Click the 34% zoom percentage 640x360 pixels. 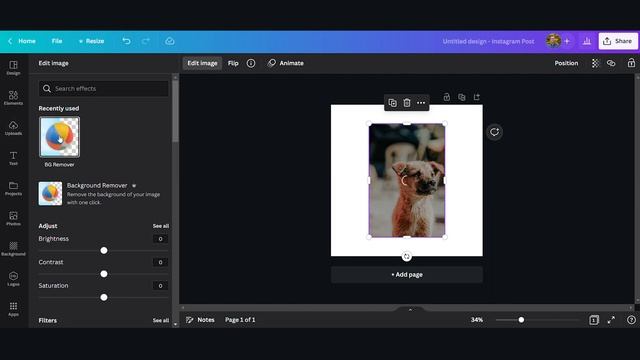(x=477, y=320)
